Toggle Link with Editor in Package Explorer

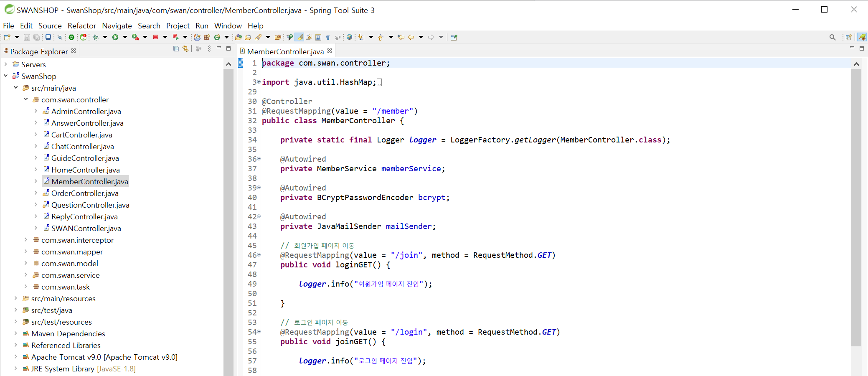[185, 48]
